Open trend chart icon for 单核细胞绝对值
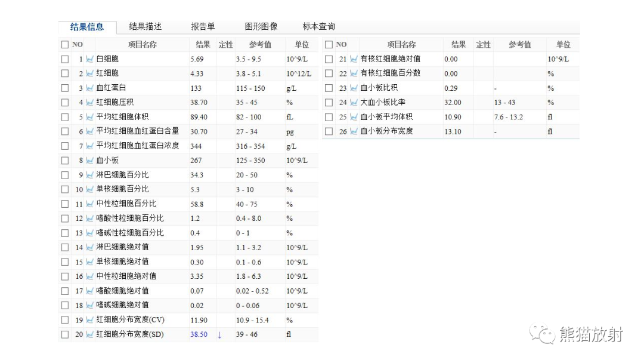Image resolution: width=644 pixels, height=363 pixels. point(89,262)
